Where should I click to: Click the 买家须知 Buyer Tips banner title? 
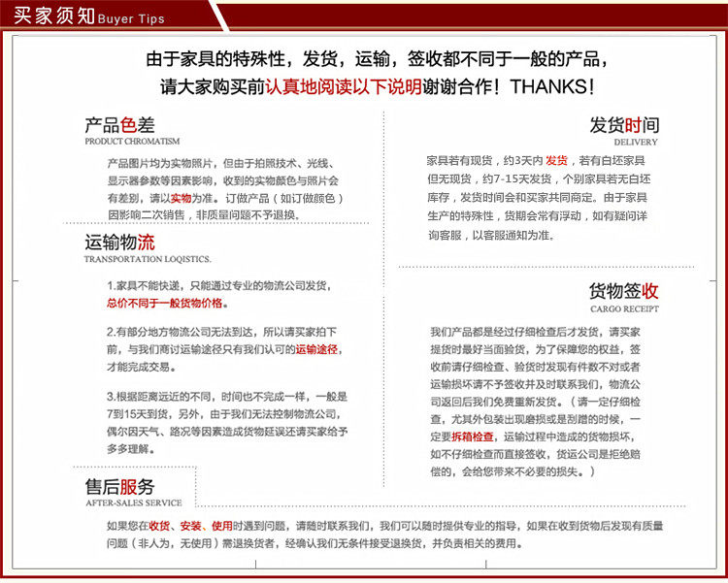point(88,16)
